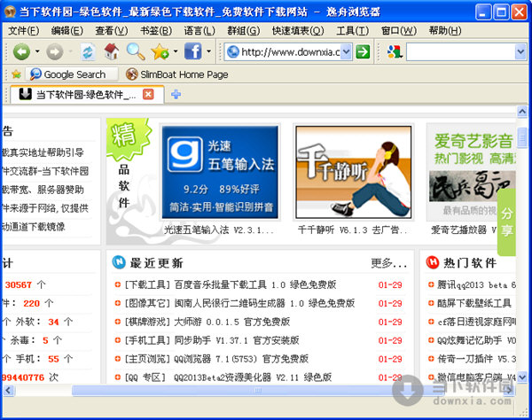Expand the bookmark star dropdown arrow
This screenshot has width=532, height=420.
point(176,51)
